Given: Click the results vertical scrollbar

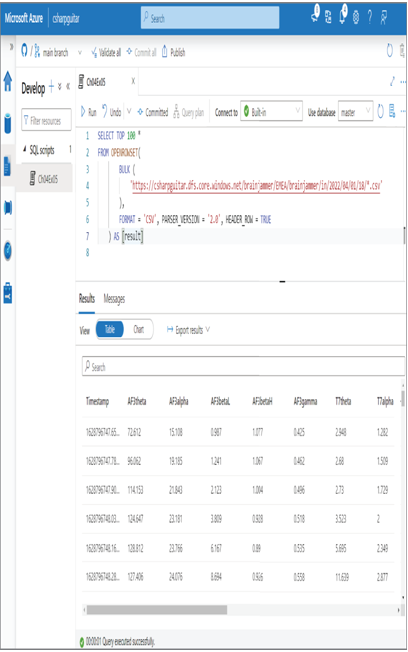Looking at the screenshot, I should 402,398.
